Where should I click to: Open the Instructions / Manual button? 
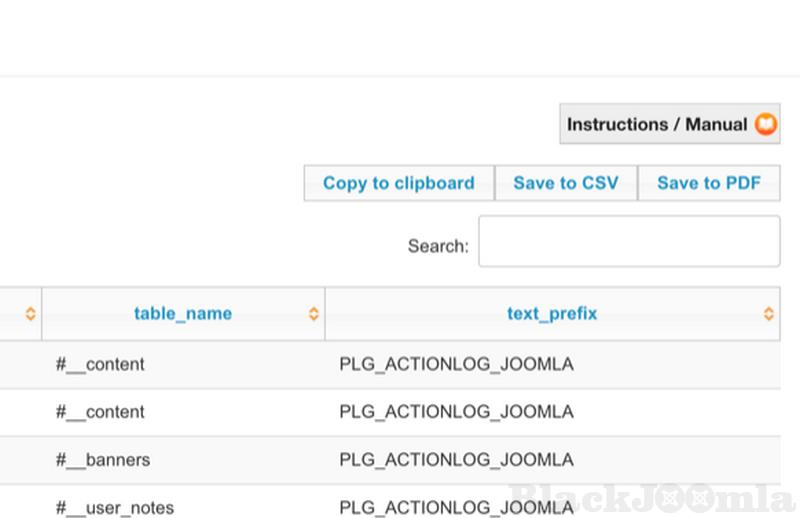(x=658, y=125)
